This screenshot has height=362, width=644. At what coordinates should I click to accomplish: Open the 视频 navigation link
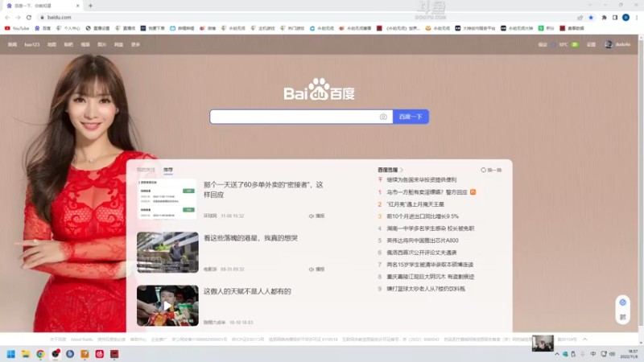tap(85, 44)
